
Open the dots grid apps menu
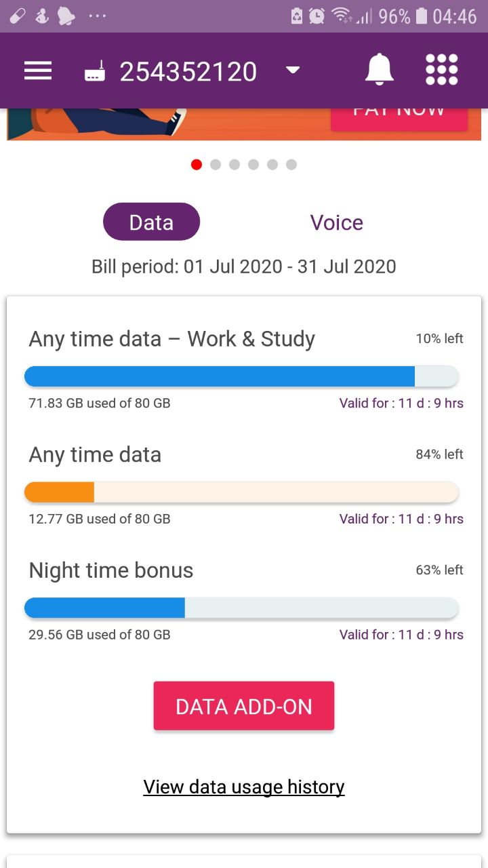[x=441, y=70]
